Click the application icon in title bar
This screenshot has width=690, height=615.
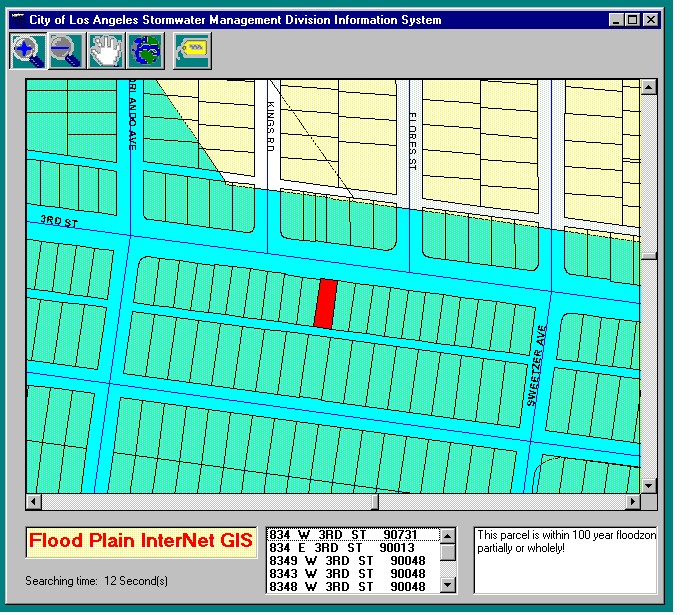(x=18, y=20)
